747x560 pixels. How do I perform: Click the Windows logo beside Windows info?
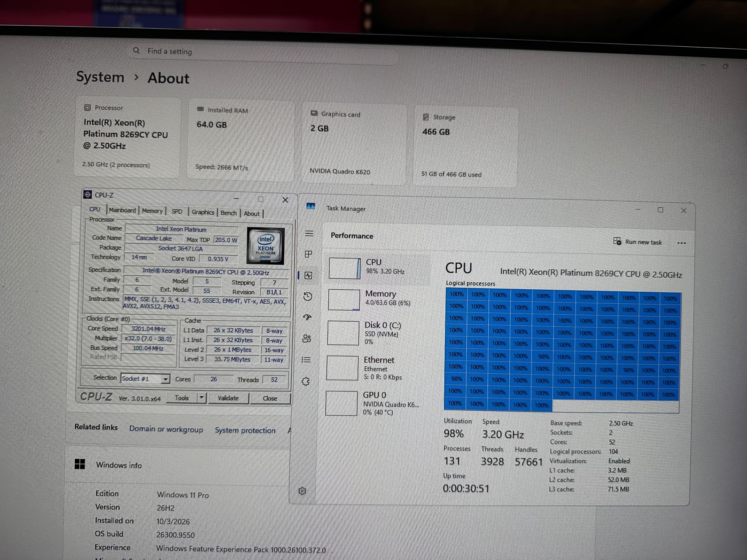pos(80,464)
